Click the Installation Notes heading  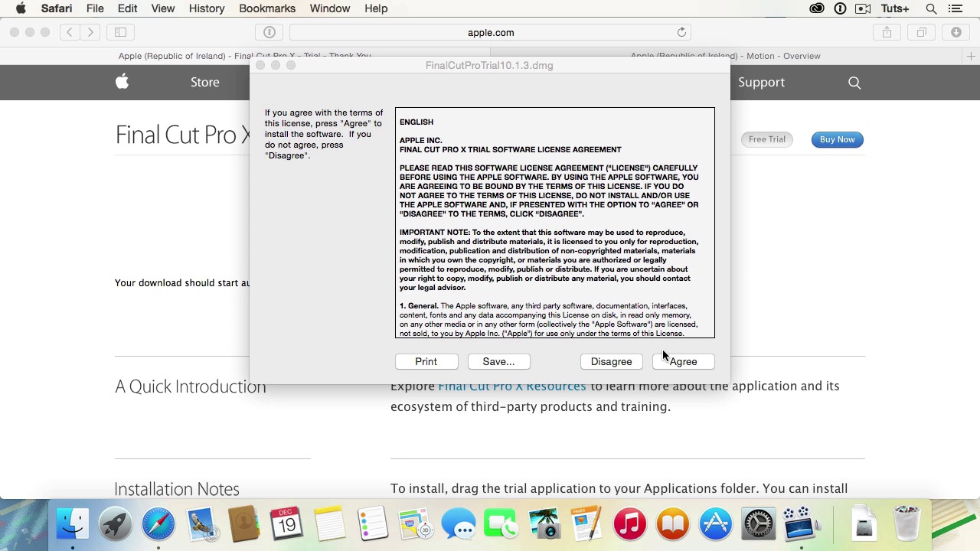click(177, 489)
